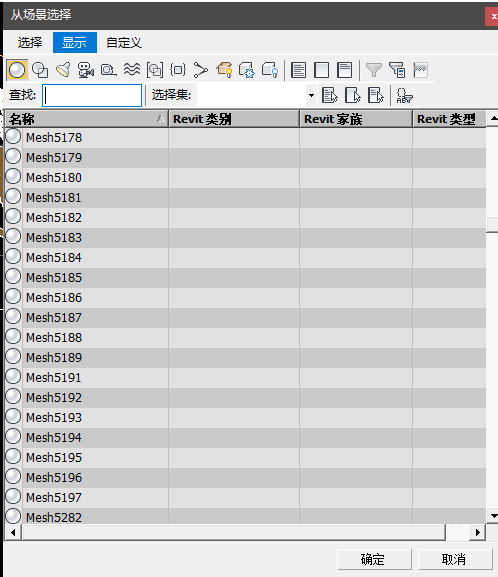Open the 选择 menu
The width and height of the screenshot is (498, 577).
(x=30, y=43)
